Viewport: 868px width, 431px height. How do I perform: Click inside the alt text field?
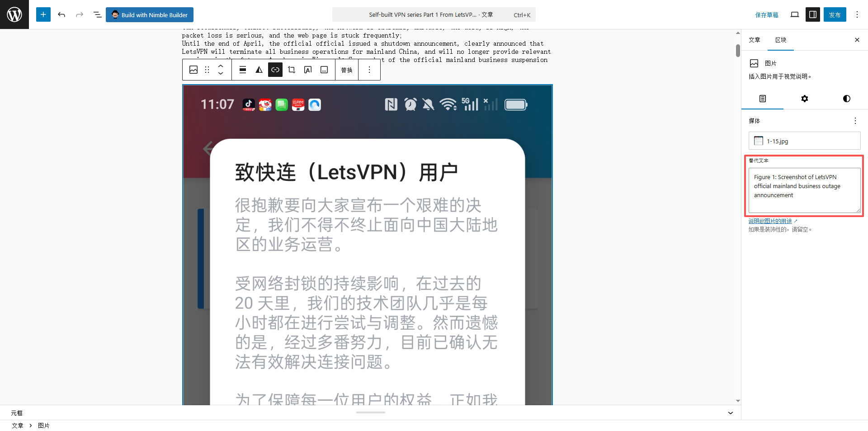click(x=805, y=190)
